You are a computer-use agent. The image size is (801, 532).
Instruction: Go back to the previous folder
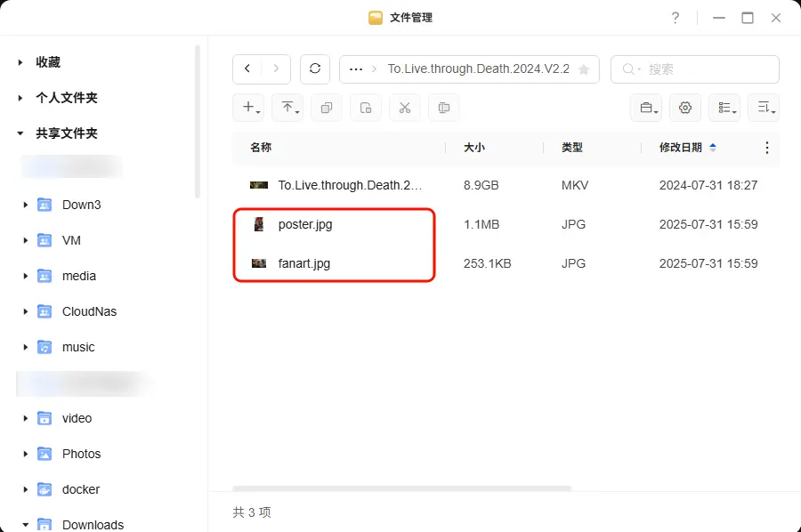247,69
